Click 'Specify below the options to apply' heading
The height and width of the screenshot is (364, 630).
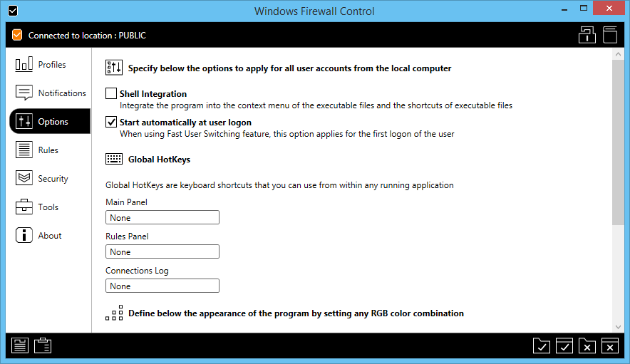point(289,68)
